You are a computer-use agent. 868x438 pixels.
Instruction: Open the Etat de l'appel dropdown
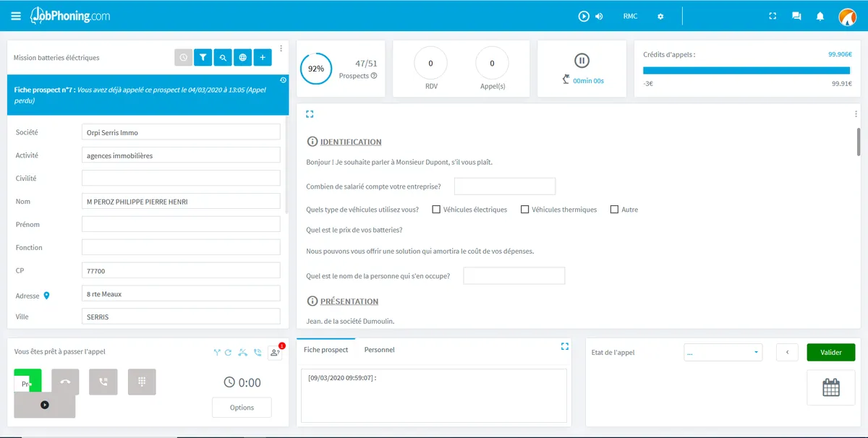point(723,353)
